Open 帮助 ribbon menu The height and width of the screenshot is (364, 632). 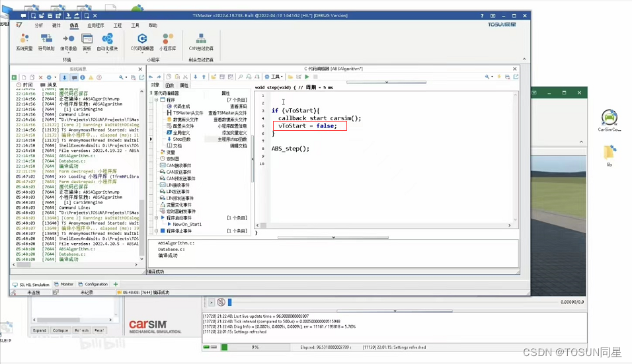click(153, 25)
